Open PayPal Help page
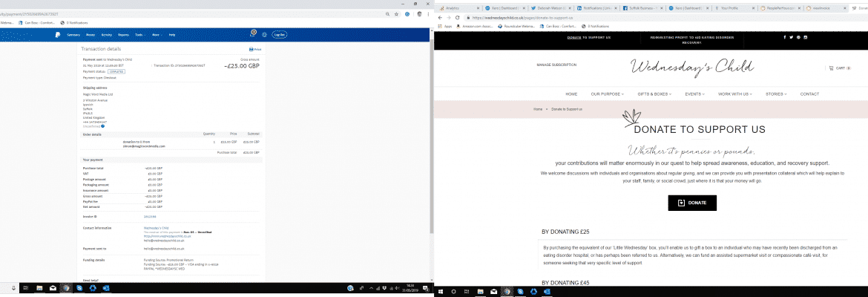This screenshot has height=297, width=868. point(172,35)
